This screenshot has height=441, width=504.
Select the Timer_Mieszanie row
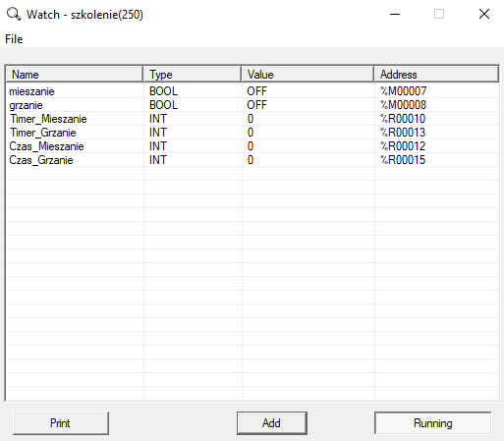click(x=252, y=119)
